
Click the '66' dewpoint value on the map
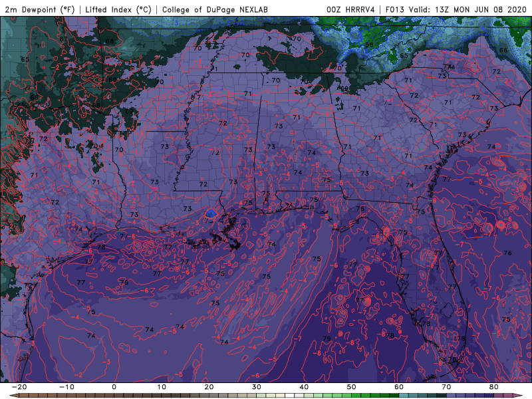click(503, 51)
